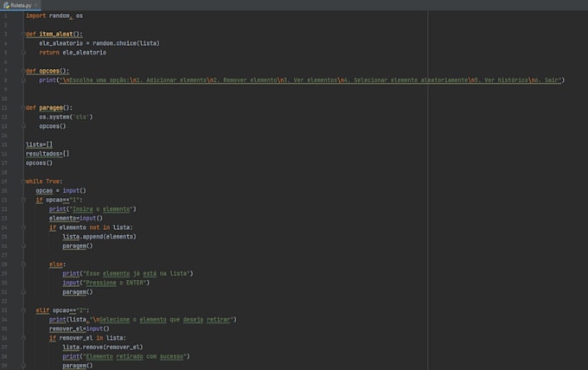Click the paragem function name in its definition

(x=51, y=107)
